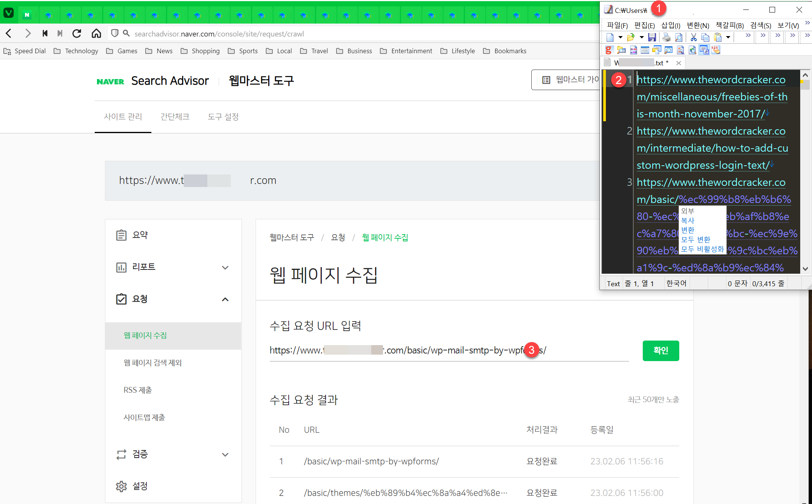The image size is (812, 504).
Task: Open the RSS 제출 sidebar link
Action: pos(138,390)
